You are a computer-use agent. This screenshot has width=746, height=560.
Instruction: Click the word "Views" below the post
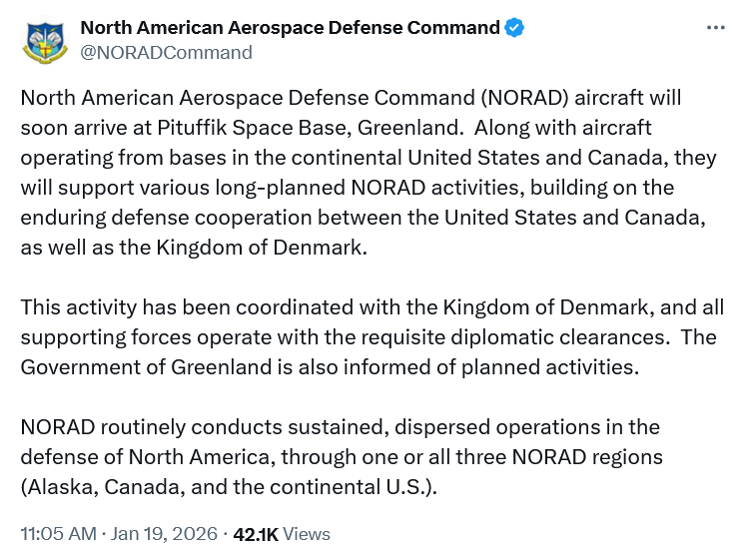pyautogui.click(x=307, y=534)
